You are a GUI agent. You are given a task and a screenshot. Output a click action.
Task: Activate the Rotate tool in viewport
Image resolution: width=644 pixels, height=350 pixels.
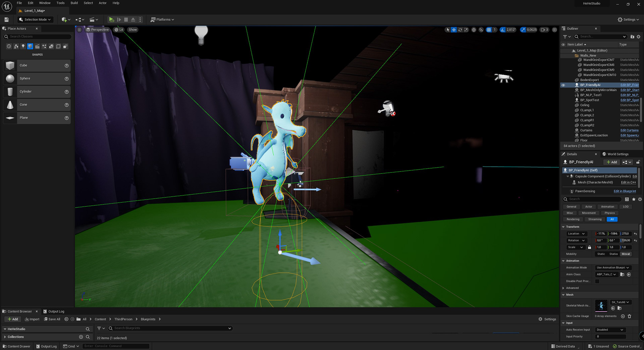[460, 30]
